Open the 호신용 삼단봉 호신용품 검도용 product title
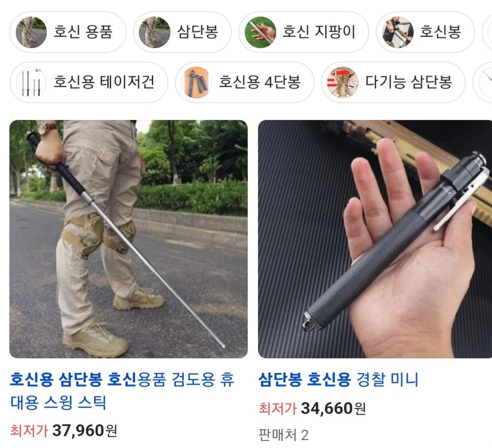The height and width of the screenshot is (448, 492). [122, 391]
